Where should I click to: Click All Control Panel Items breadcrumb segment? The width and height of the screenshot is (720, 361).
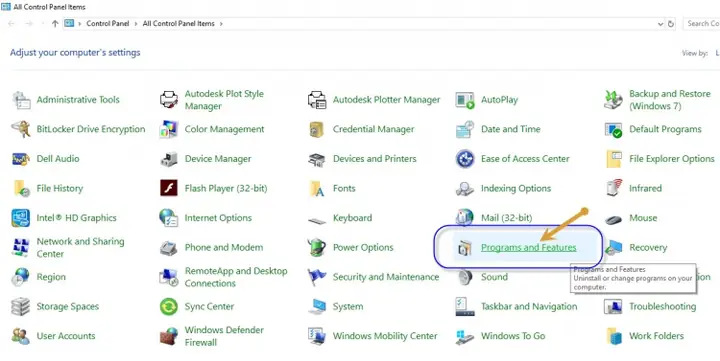pyautogui.click(x=179, y=23)
